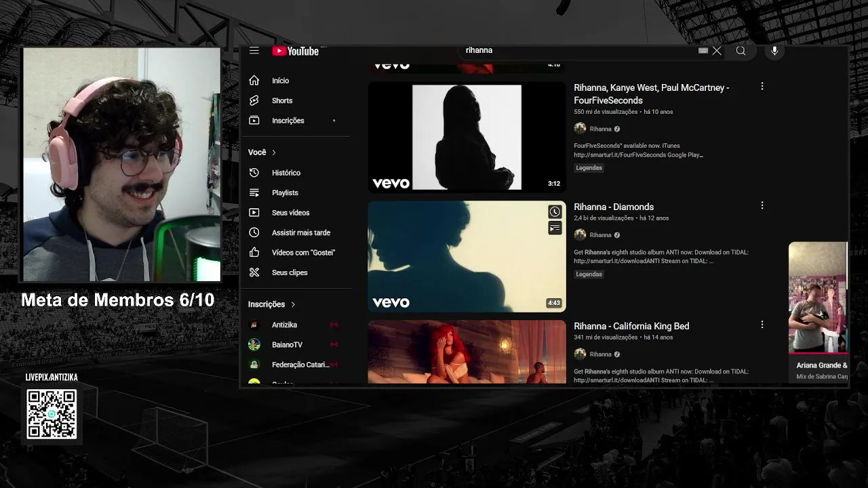Click the Início home icon
868x488 pixels.
click(254, 81)
